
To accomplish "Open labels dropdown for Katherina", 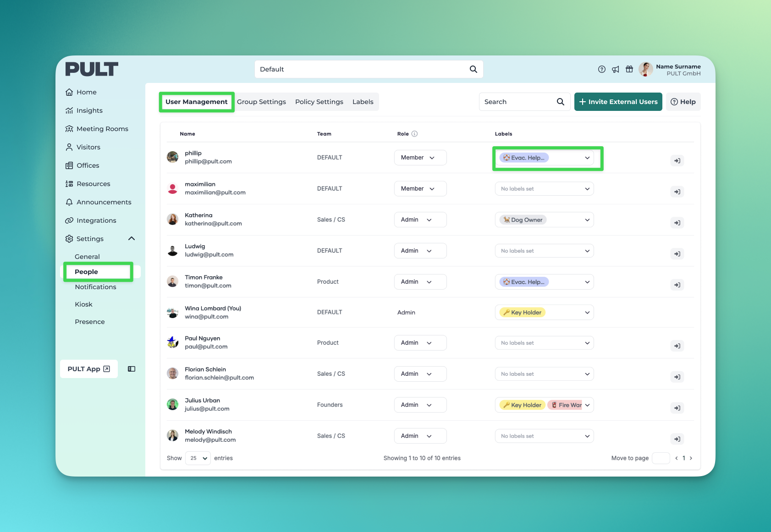I will [544, 220].
